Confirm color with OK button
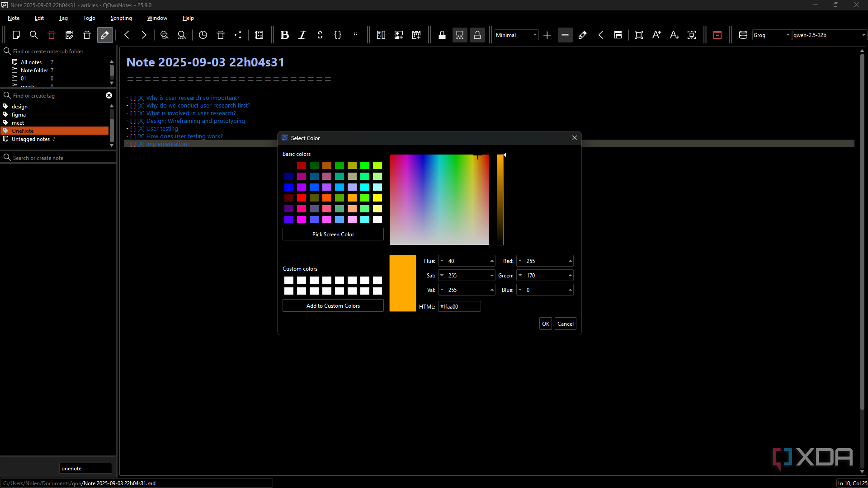 [x=546, y=324]
